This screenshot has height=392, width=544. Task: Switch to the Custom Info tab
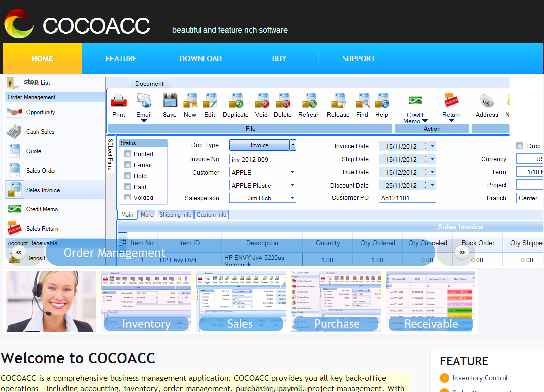(211, 215)
